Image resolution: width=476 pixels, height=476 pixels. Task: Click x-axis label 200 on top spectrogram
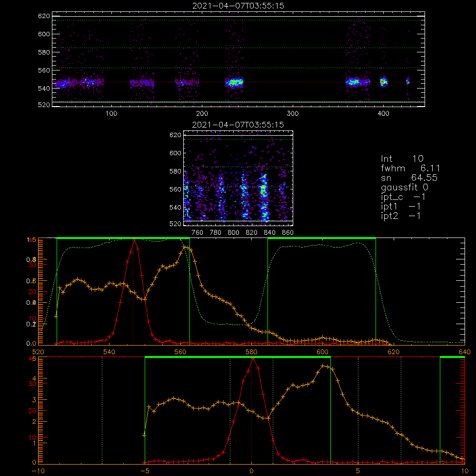202,114
